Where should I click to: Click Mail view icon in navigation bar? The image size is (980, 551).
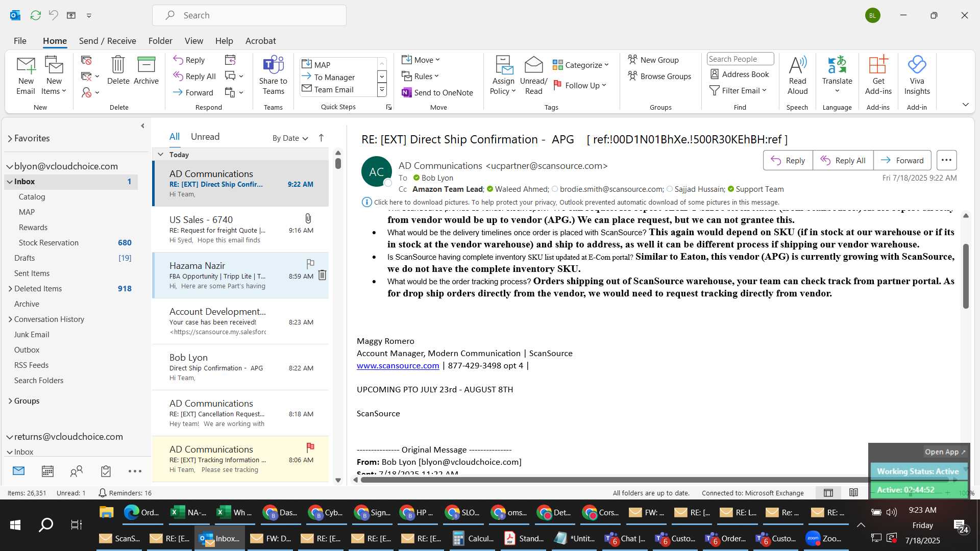coord(18,471)
